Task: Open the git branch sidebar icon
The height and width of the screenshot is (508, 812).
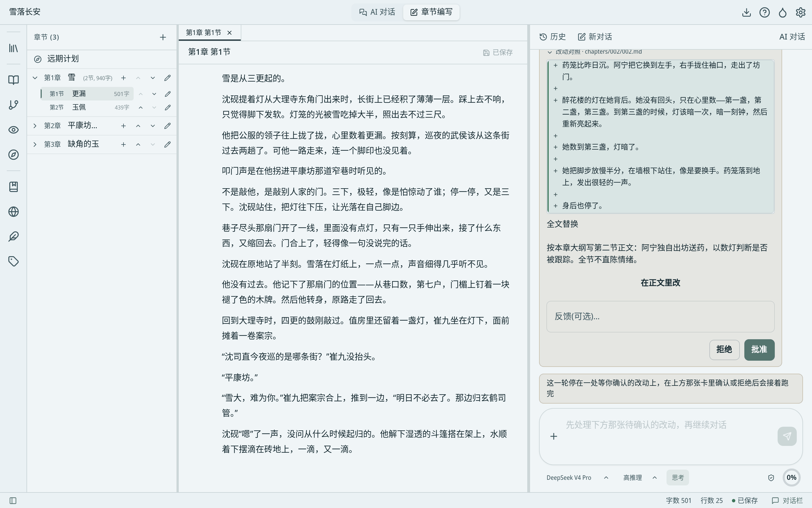Action: point(14,105)
